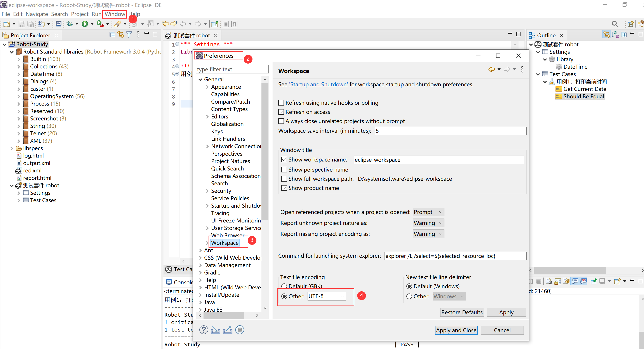Click the Import preferences icon

(215, 330)
